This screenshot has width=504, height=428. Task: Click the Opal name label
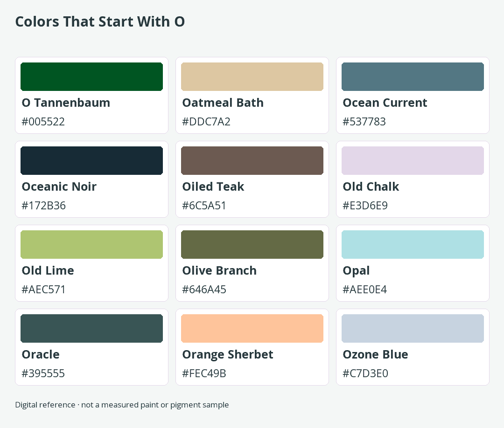[x=356, y=271]
